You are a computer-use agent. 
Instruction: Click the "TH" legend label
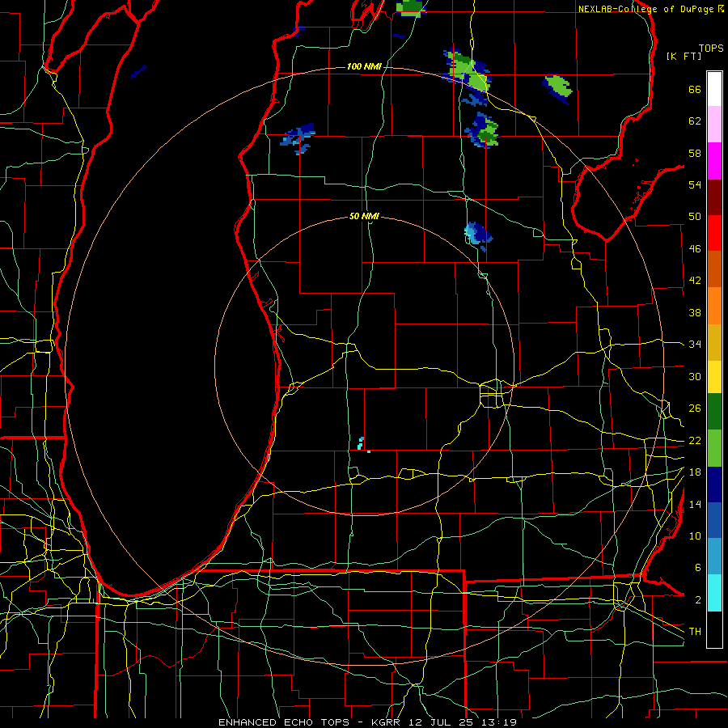click(695, 631)
